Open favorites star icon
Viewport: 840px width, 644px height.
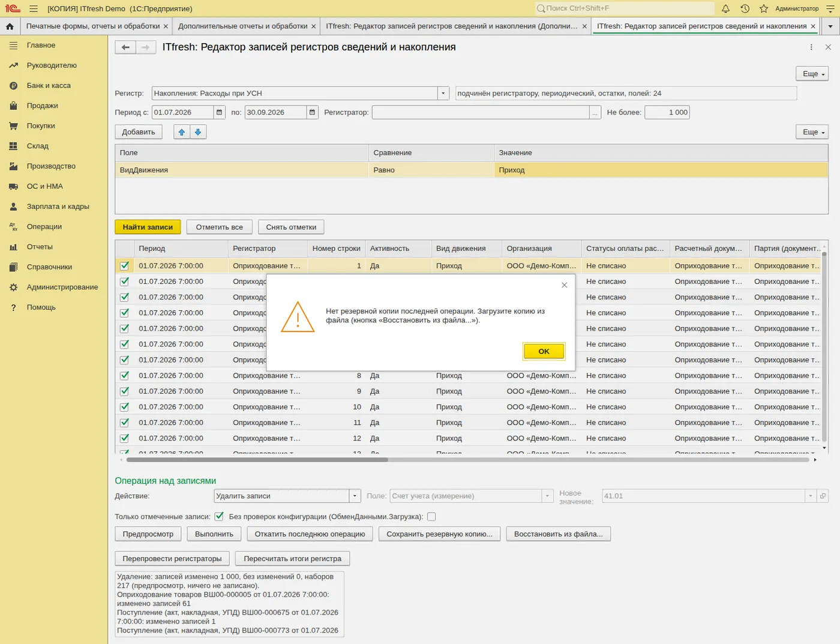pyautogui.click(x=764, y=8)
